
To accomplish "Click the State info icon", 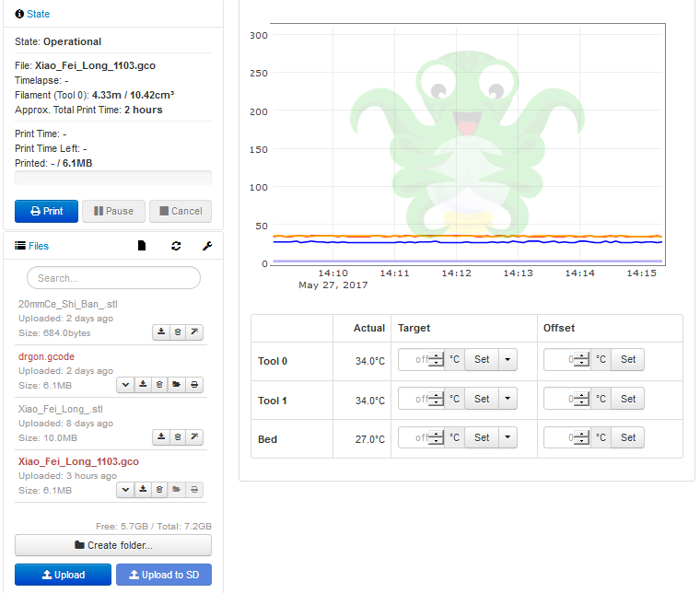I will click(19, 14).
